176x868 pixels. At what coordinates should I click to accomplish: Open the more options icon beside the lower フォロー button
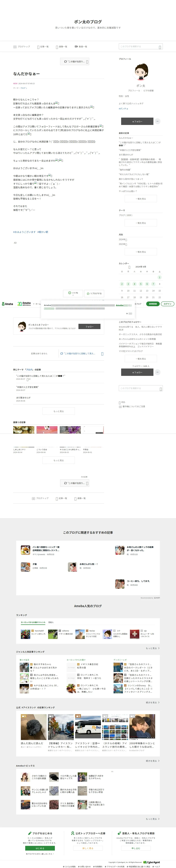point(158,372)
